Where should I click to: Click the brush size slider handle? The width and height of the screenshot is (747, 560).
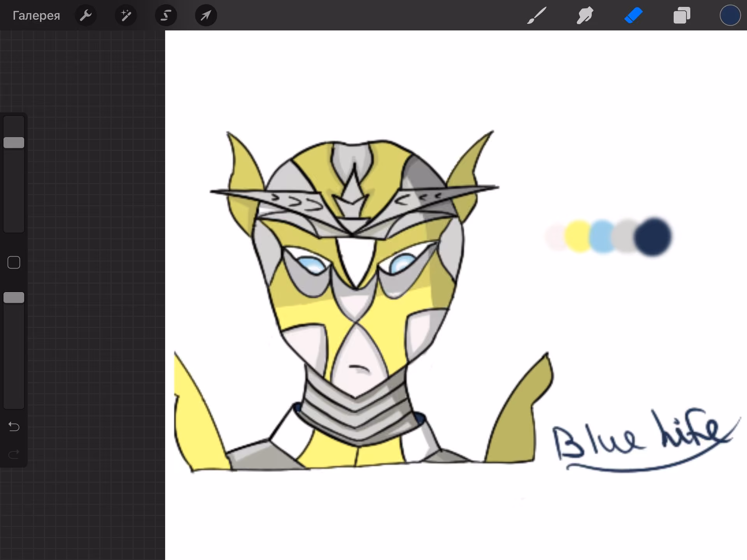point(14,143)
